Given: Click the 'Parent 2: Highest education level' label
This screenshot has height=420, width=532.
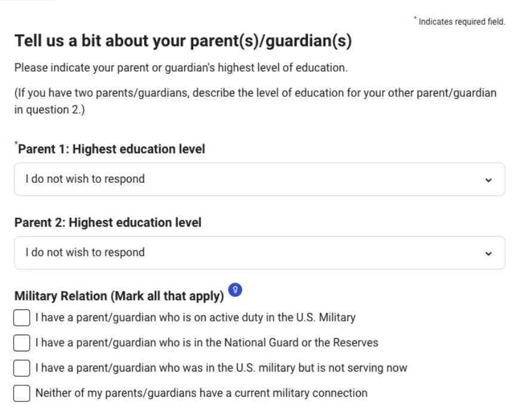Looking at the screenshot, I should pos(108,223).
